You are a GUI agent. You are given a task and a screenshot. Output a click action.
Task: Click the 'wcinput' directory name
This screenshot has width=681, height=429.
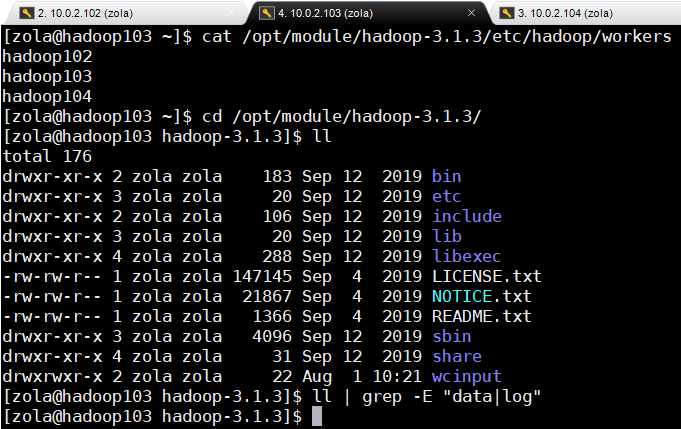point(467,376)
